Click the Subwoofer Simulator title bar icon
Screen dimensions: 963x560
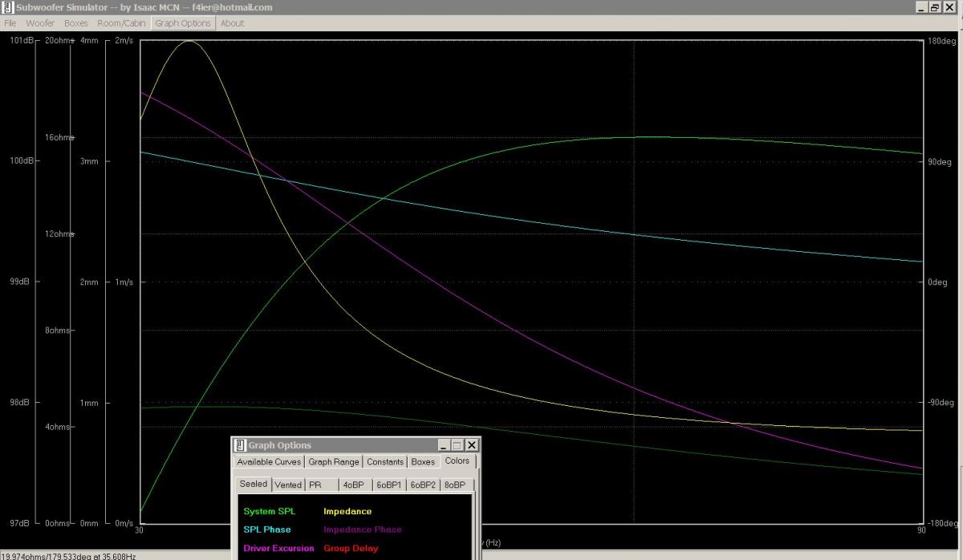tap(7, 7)
